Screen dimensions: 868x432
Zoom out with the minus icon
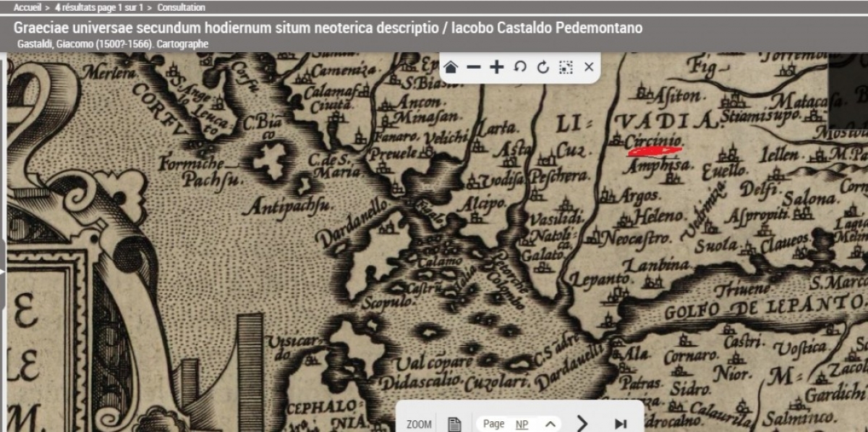click(474, 67)
